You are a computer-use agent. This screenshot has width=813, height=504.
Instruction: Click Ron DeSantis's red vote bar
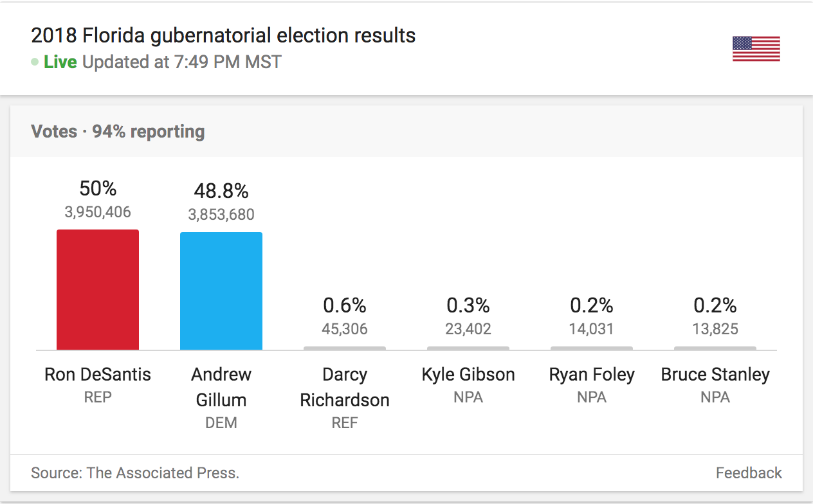98,289
